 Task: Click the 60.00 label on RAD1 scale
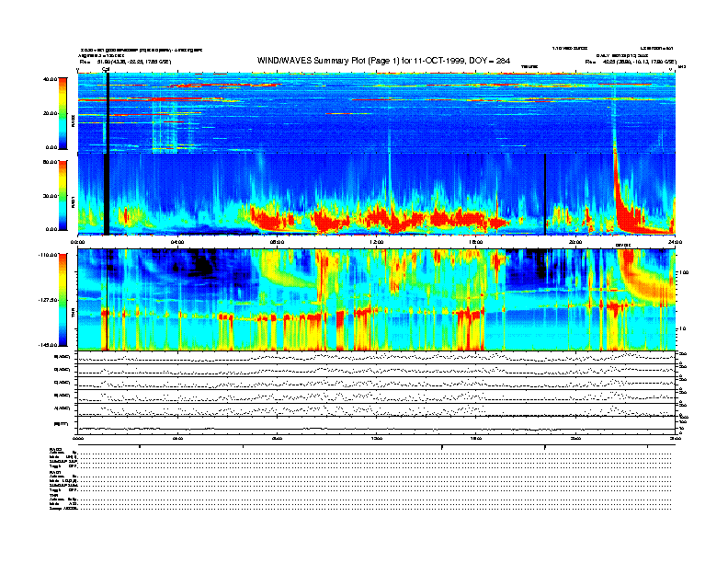(x=51, y=162)
